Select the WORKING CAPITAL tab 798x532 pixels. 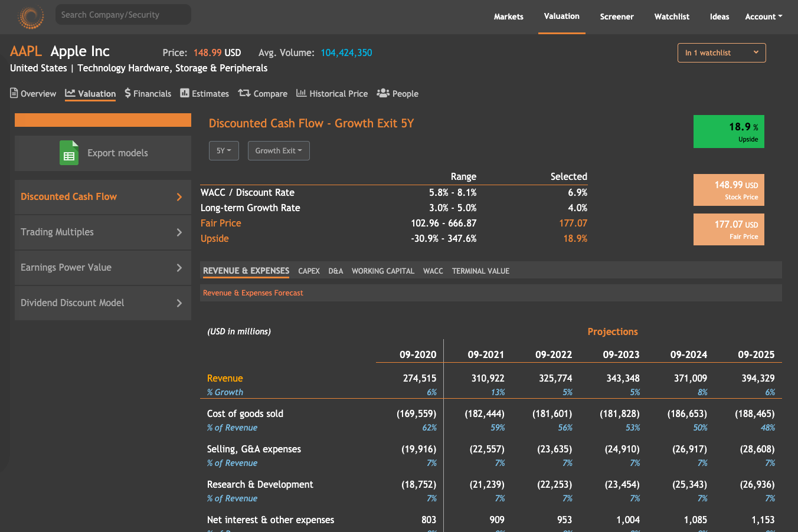tap(383, 271)
